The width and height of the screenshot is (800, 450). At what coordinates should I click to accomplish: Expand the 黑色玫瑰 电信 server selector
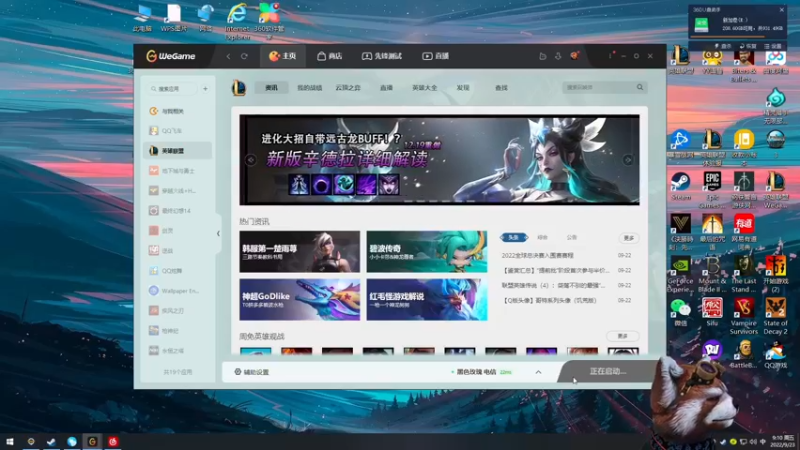pyautogui.click(x=538, y=372)
